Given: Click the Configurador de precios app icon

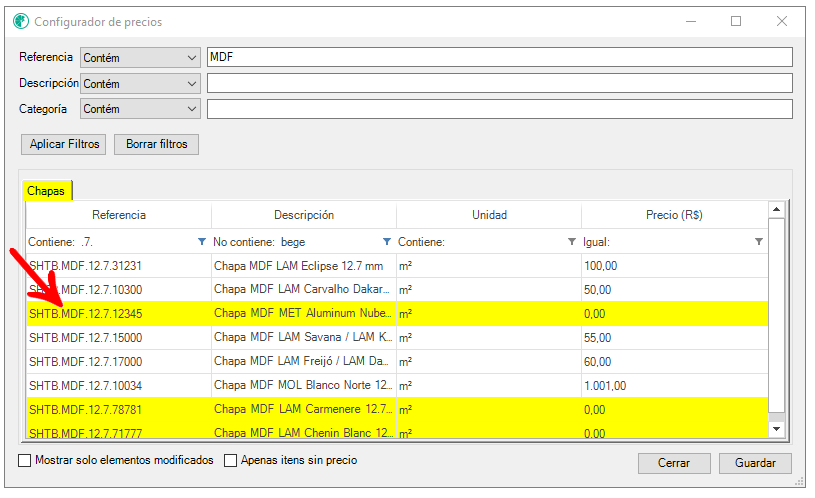Looking at the screenshot, I should [21, 21].
